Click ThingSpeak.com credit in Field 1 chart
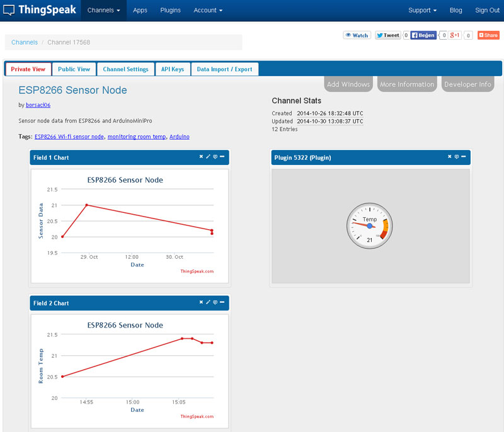The image size is (504, 432). tap(197, 271)
